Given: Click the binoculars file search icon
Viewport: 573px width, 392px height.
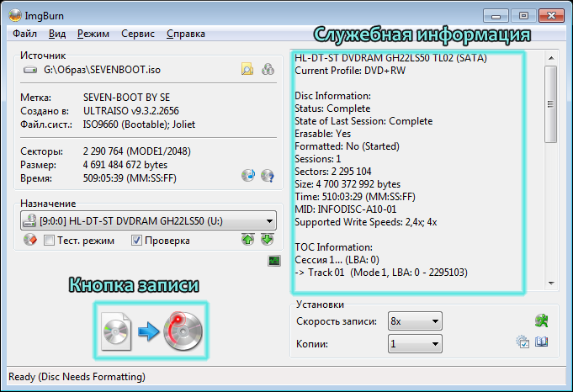Looking at the screenshot, I should click(x=268, y=70).
